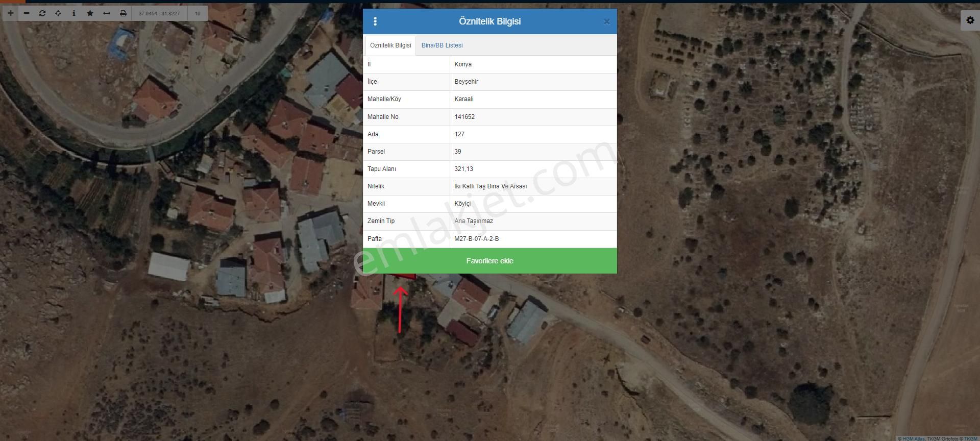Click the refresh map icon

coord(42,13)
